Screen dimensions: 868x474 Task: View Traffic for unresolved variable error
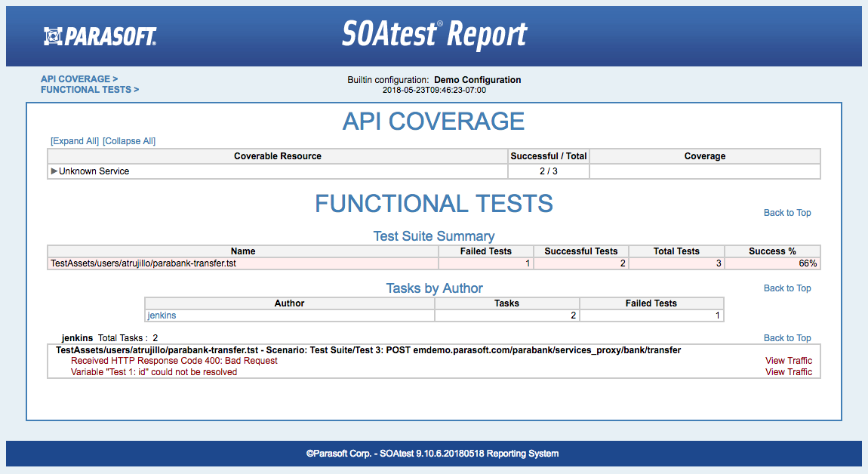[789, 372]
